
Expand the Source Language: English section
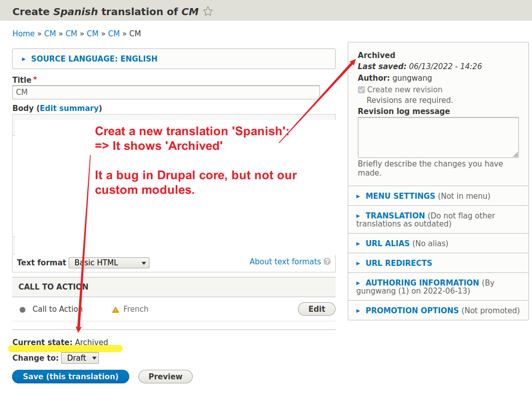[x=94, y=59]
